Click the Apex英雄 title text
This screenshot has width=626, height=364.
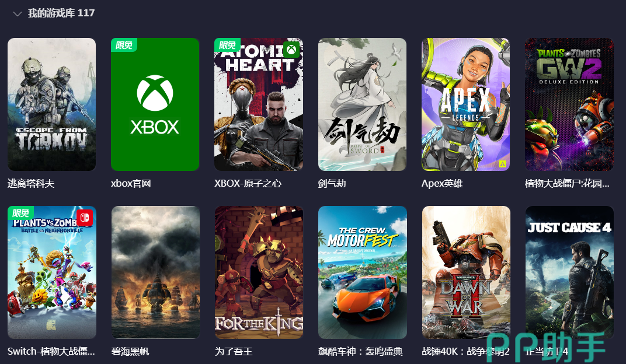point(442,183)
